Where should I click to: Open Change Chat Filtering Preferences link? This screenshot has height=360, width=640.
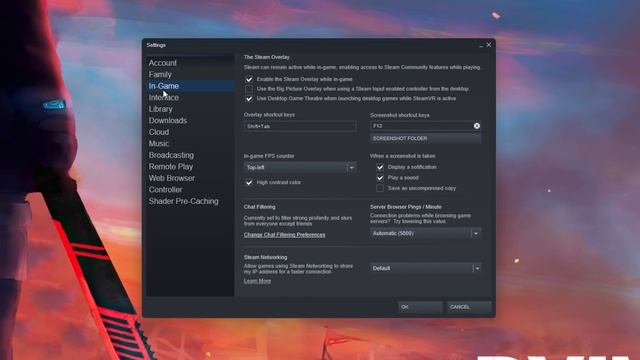[x=284, y=235]
